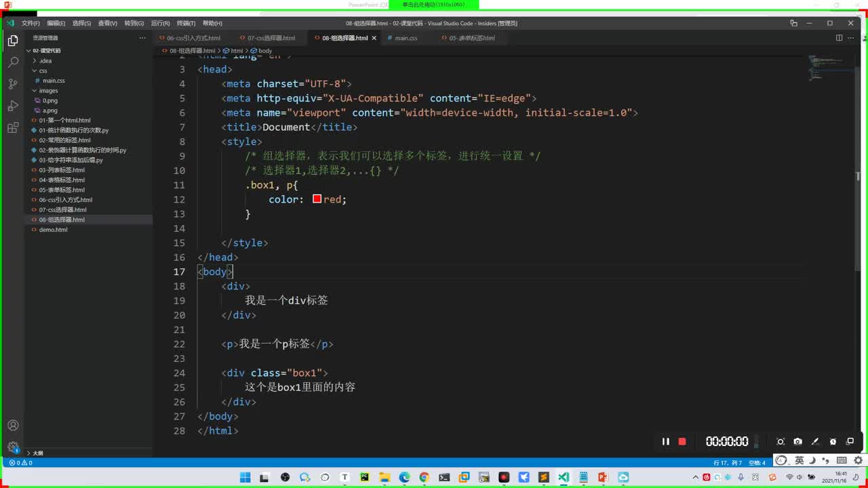Close the 08-组选择器.html tab
The height and width of the screenshot is (488, 868).
pos(374,38)
